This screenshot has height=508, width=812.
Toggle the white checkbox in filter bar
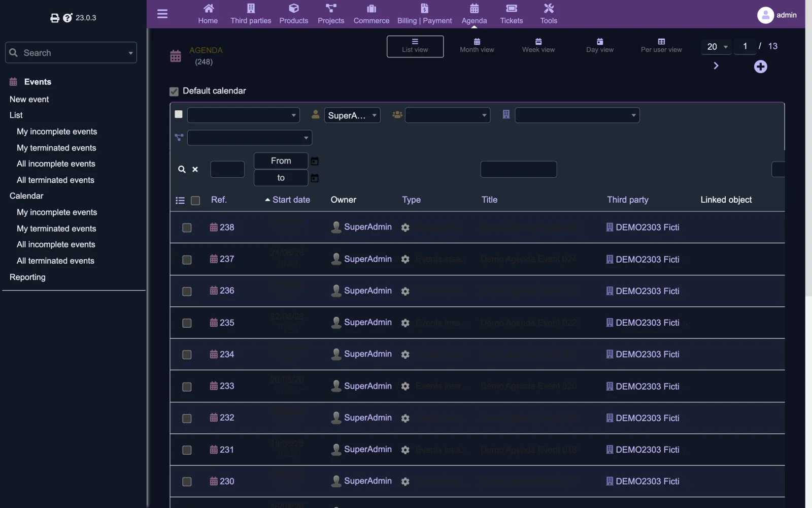click(179, 114)
